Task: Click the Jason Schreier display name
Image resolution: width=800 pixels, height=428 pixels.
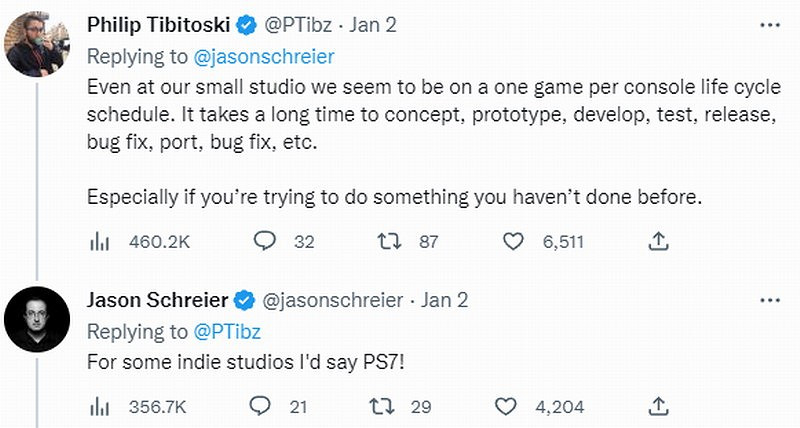Action: coord(158,299)
